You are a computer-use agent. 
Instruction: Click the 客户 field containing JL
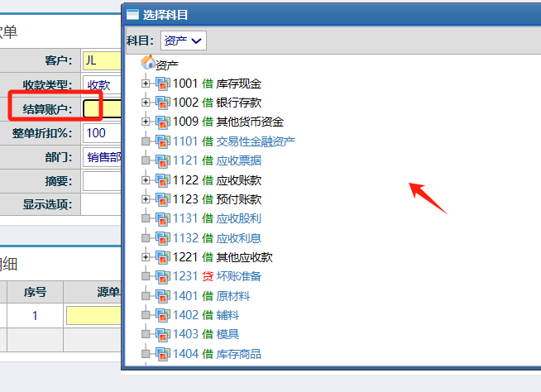101,60
